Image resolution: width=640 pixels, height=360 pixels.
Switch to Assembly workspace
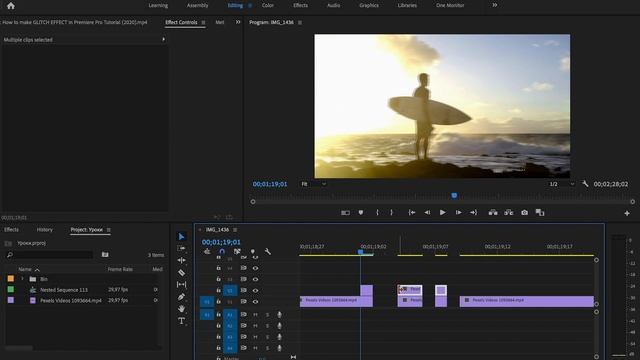click(198, 5)
